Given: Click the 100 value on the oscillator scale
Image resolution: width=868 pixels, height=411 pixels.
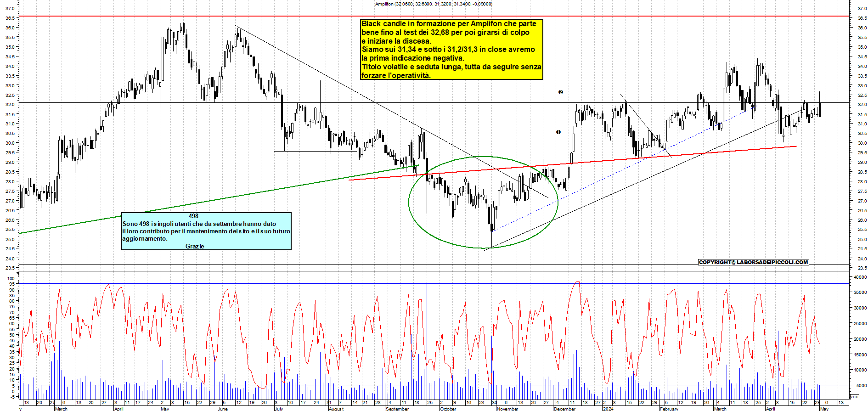Looking at the screenshot, I should pos(11,279).
